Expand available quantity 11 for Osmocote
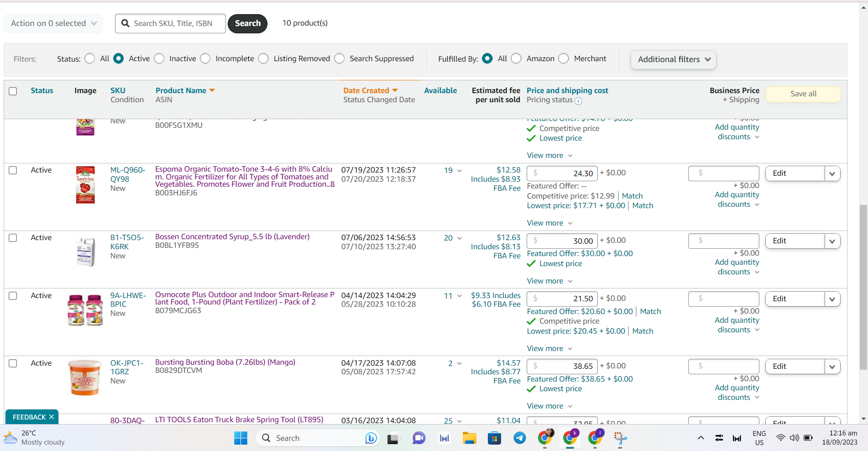Viewport: 868px width, 451px height. point(460,296)
